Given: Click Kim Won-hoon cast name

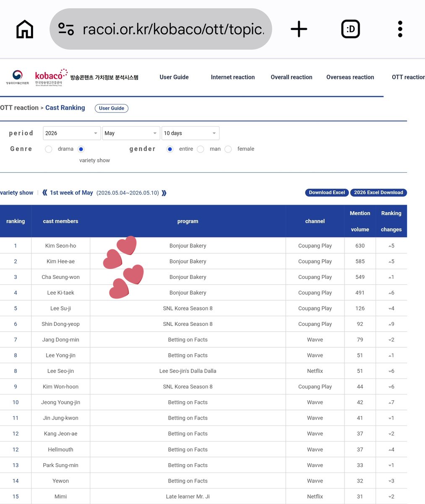Looking at the screenshot, I should (60, 387).
